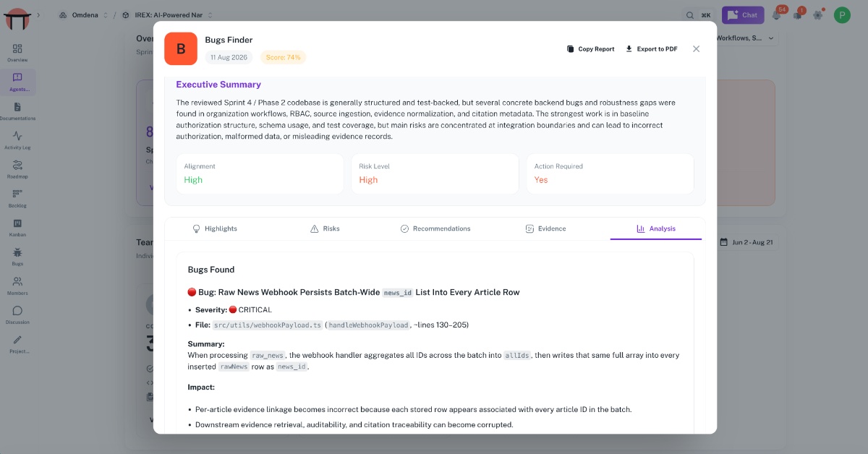Open the Agents sidebar item
Screen dimensions: 868x454
[17, 82]
